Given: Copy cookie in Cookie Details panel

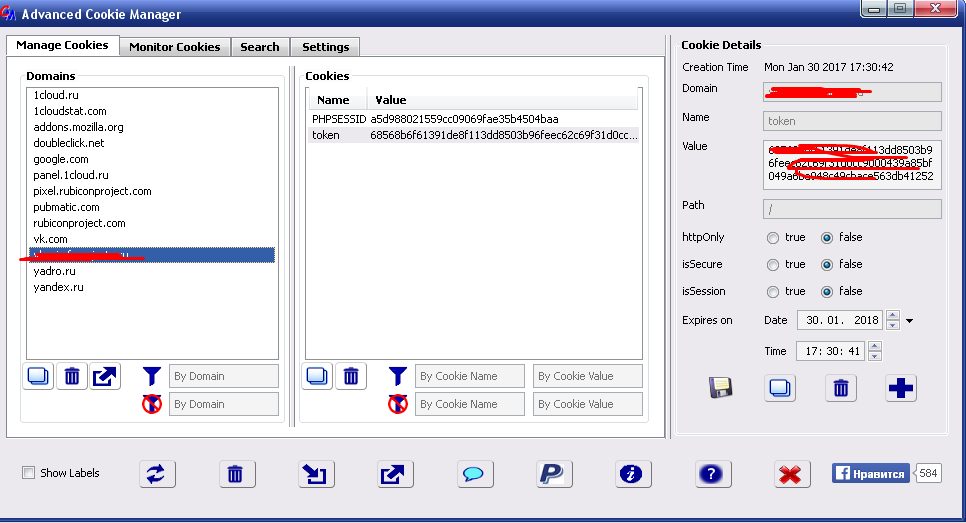Looking at the screenshot, I should click(780, 388).
